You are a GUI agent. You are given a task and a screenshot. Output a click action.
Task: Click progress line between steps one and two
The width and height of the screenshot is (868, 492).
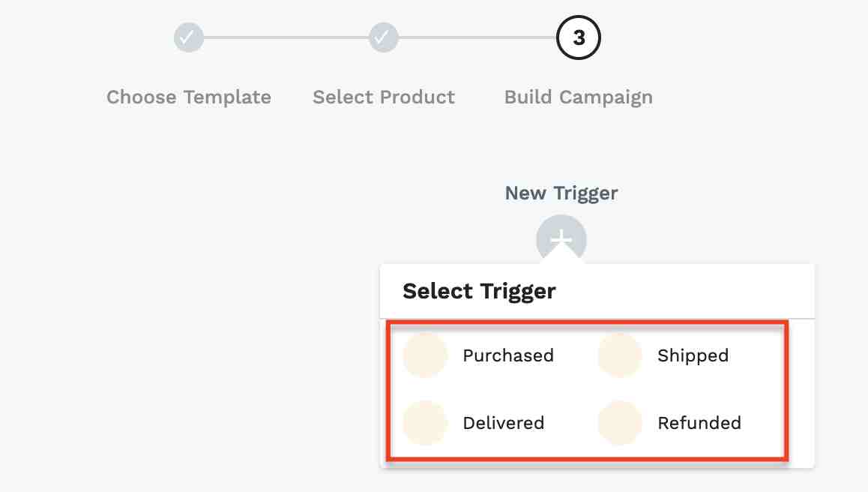coord(286,37)
